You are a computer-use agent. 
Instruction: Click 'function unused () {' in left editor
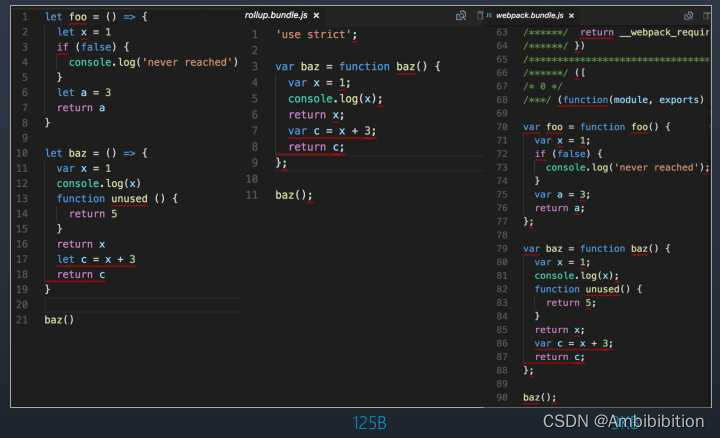click(117, 199)
